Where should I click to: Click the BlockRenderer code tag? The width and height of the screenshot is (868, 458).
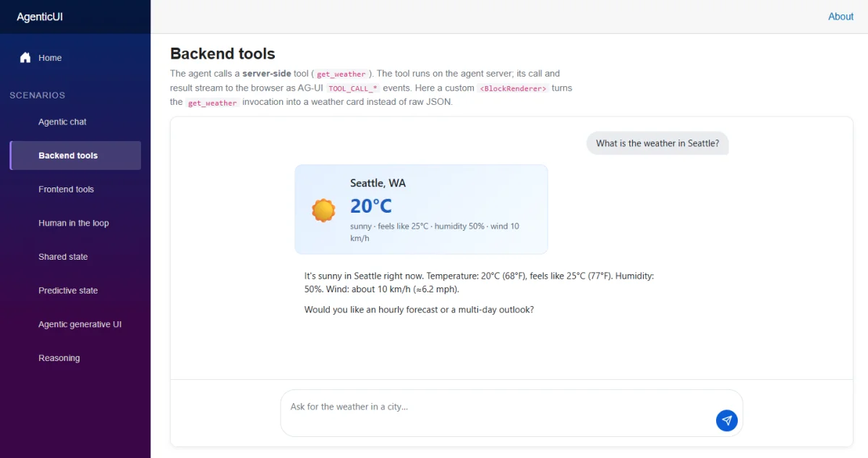click(x=513, y=88)
